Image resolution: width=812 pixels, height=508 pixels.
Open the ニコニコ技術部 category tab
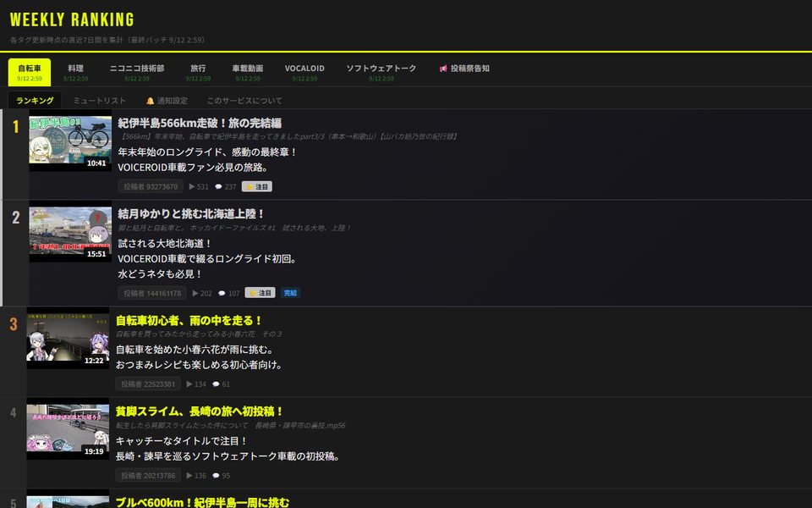point(137,73)
